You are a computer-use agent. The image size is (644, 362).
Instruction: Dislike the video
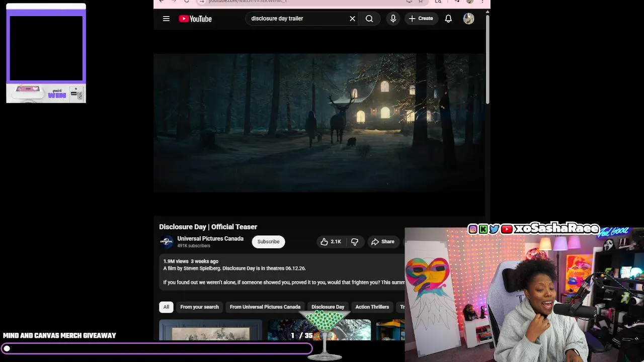(x=355, y=242)
